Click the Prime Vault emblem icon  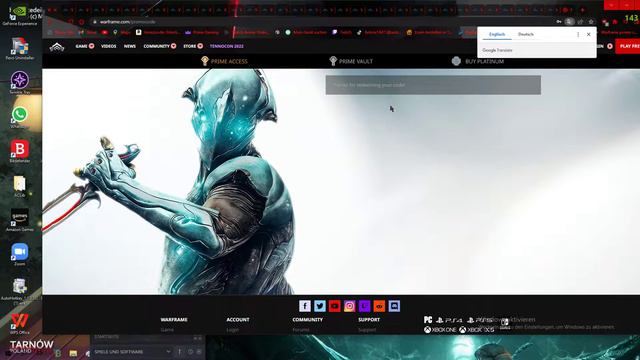click(333, 61)
